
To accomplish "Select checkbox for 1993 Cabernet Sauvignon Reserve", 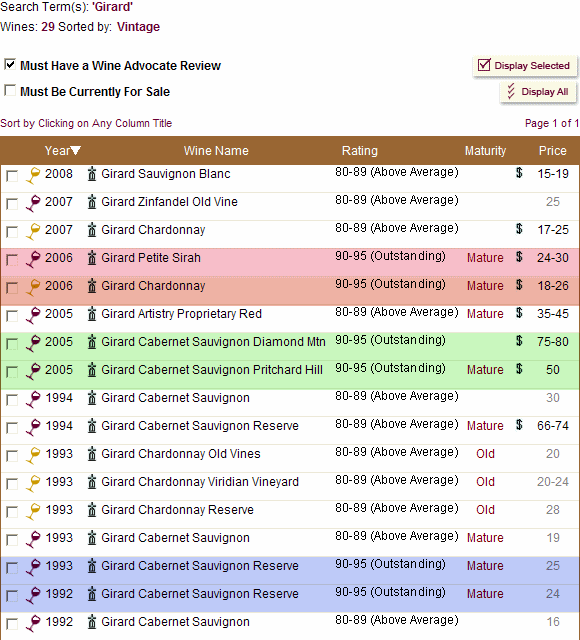I will [x=12, y=568].
